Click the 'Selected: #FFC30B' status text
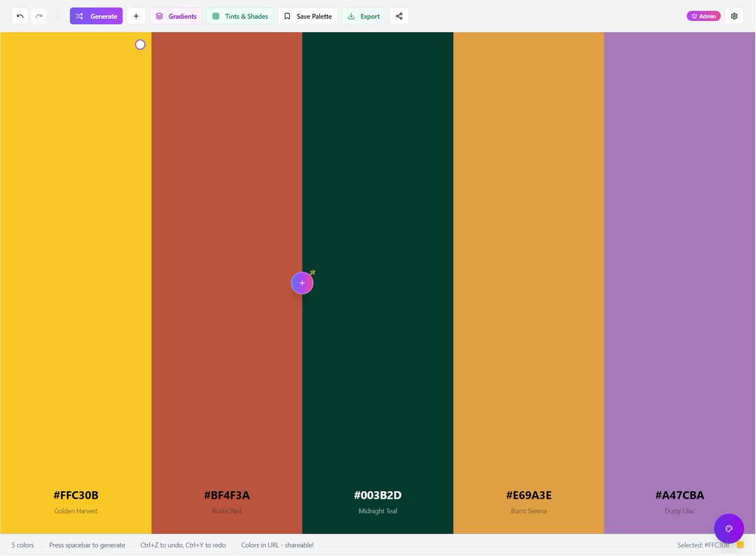The height and width of the screenshot is (556, 756). pos(703,545)
